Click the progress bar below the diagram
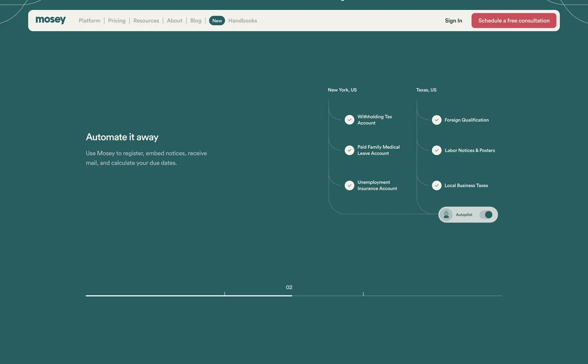The height and width of the screenshot is (364, 588). tap(294, 296)
